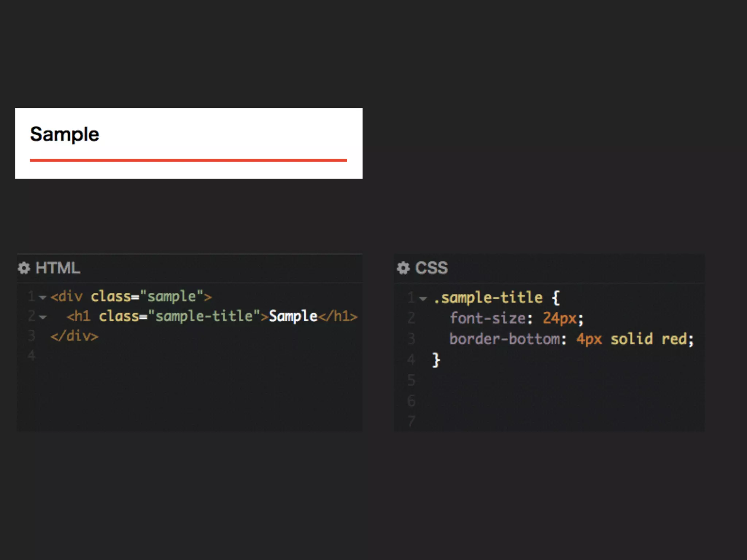
Task: Click the font-size property name
Action: 487,318
